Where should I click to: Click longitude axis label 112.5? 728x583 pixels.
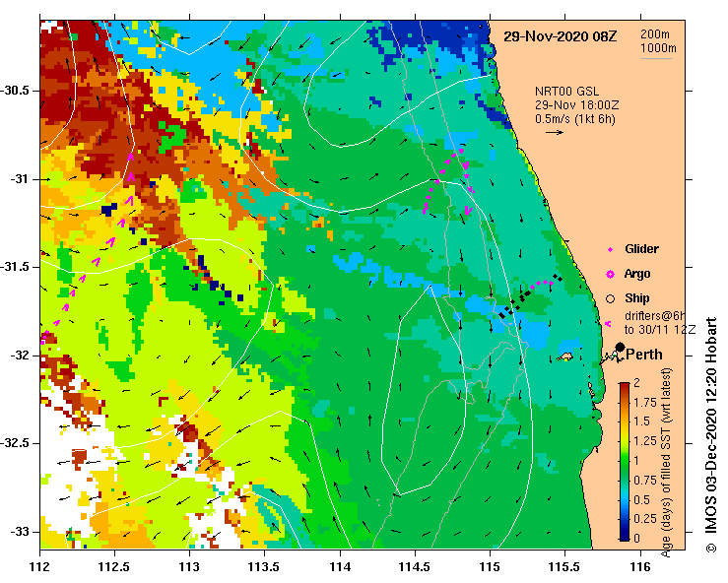pos(114,567)
